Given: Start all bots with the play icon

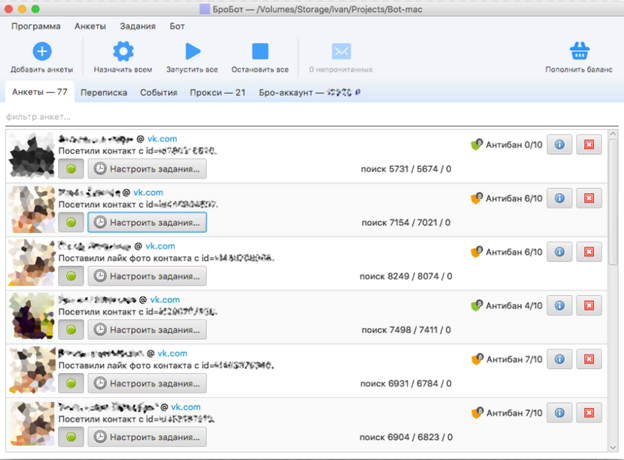Looking at the screenshot, I should tap(193, 51).
